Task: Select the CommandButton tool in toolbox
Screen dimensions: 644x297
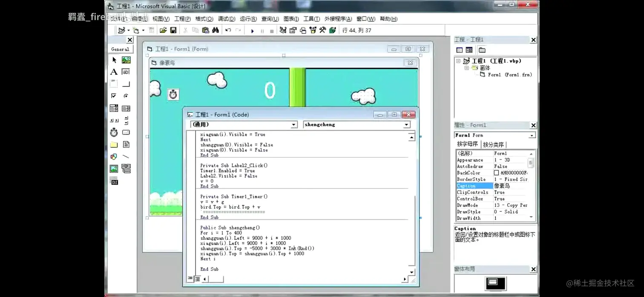Action: click(x=126, y=84)
